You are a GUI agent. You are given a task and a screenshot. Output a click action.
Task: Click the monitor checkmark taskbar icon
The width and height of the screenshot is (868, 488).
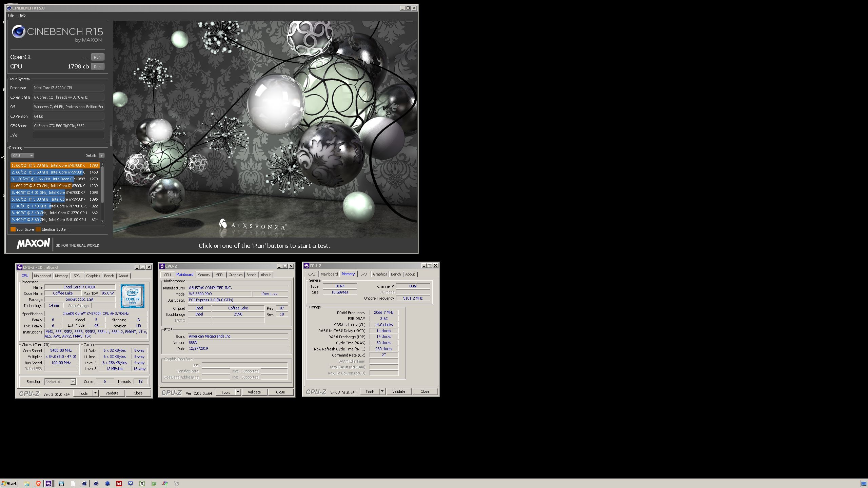click(131, 484)
